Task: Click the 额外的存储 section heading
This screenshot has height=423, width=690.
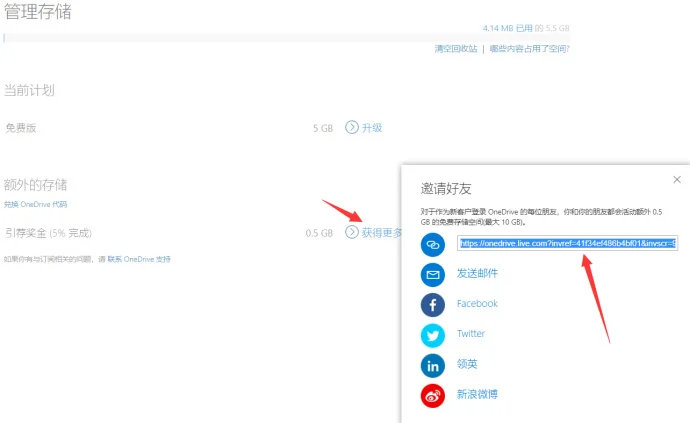Action: point(36,185)
